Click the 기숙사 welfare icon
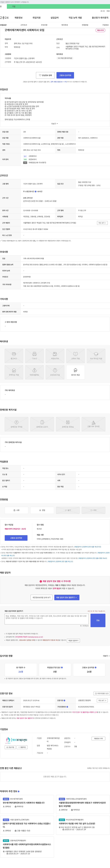This screenshot has height=868, width=110. (34, 356)
